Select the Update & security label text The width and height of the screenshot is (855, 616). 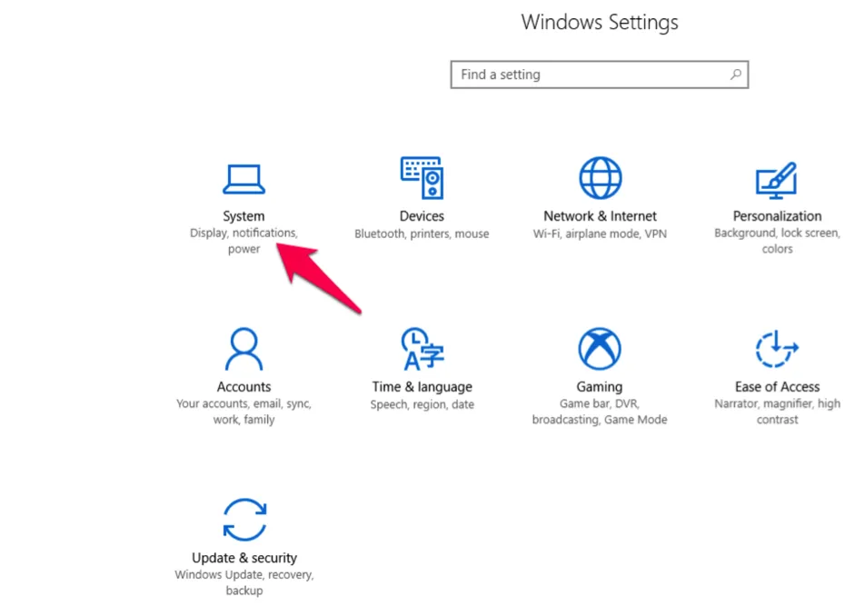coord(244,557)
